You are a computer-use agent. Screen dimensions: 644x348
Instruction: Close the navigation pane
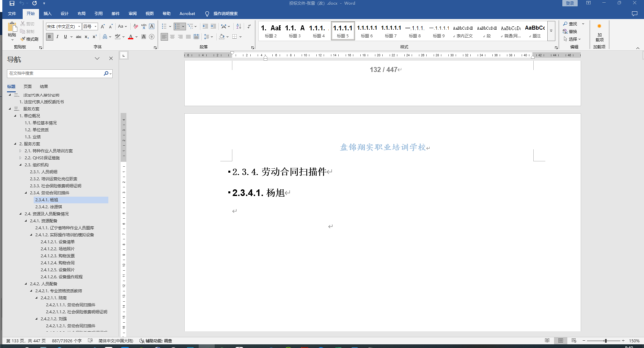pos(111,58)
